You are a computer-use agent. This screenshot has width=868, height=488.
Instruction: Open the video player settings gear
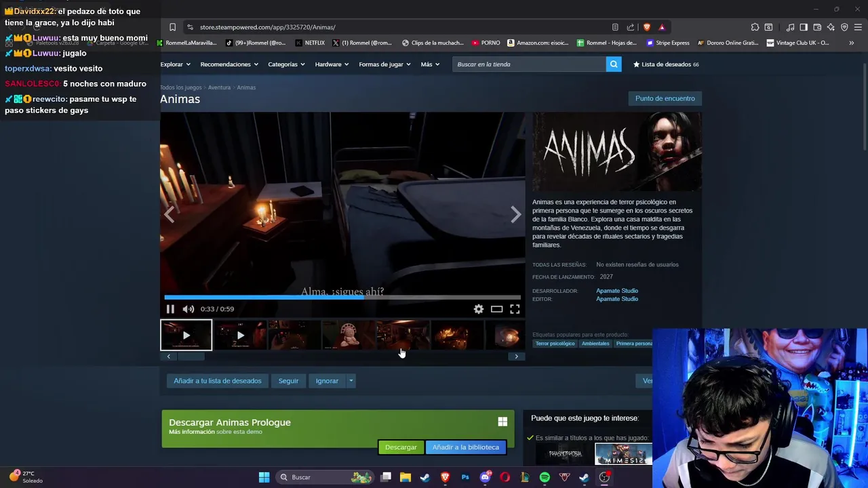point(479,309)
